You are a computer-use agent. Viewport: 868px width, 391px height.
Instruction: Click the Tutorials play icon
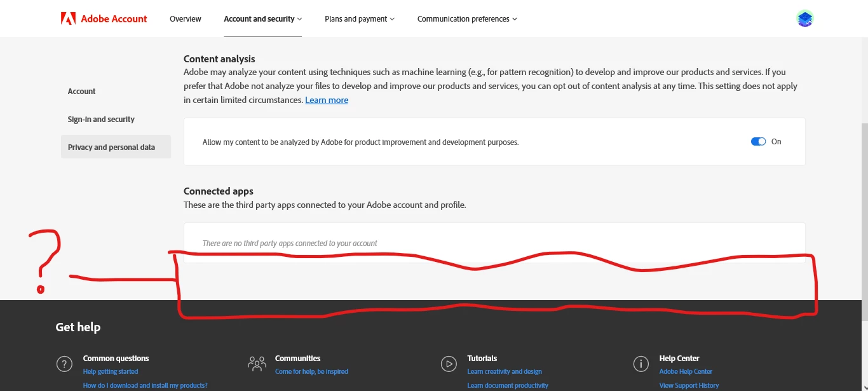click(x=449, y=364)
